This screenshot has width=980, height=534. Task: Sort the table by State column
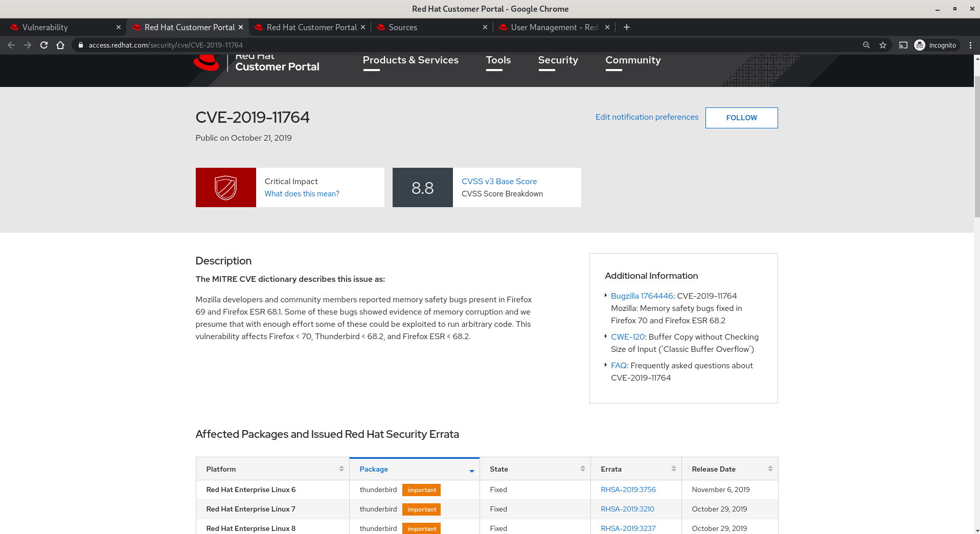(x=535, y=469)
